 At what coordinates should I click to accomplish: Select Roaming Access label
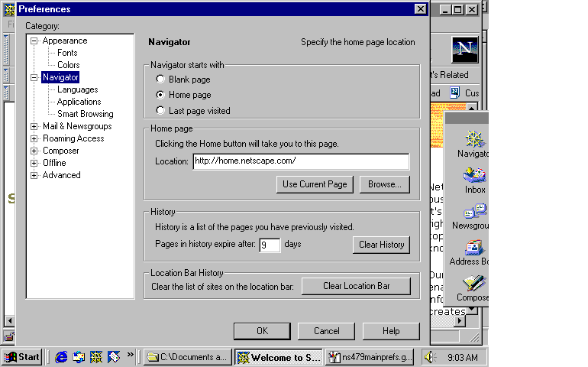click(x=73, y=138)
